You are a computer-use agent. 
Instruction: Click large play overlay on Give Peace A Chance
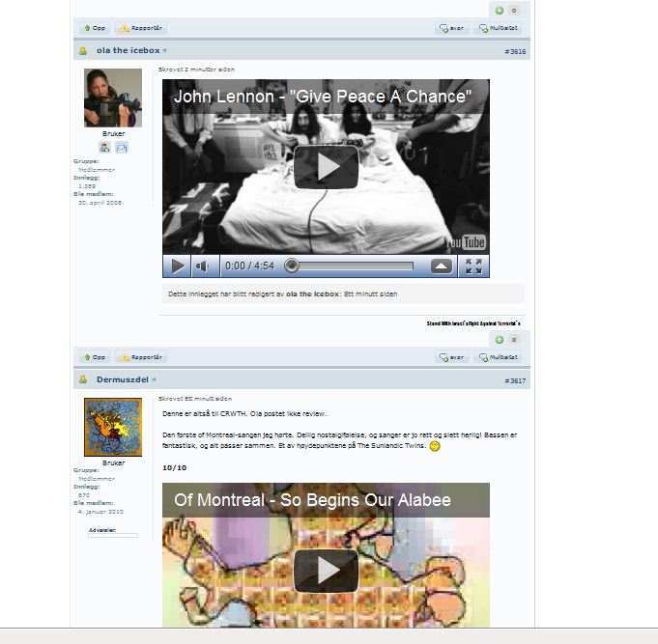pos(326,167)
